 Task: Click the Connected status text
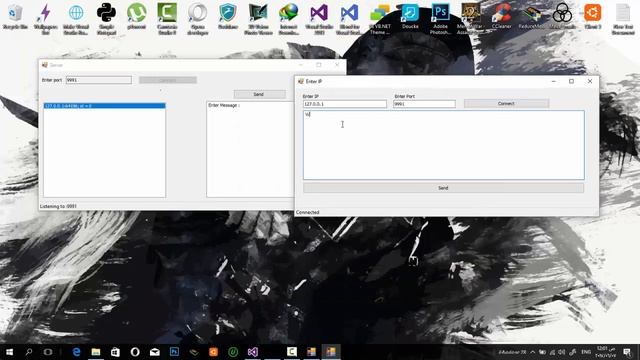coord(308,212)
